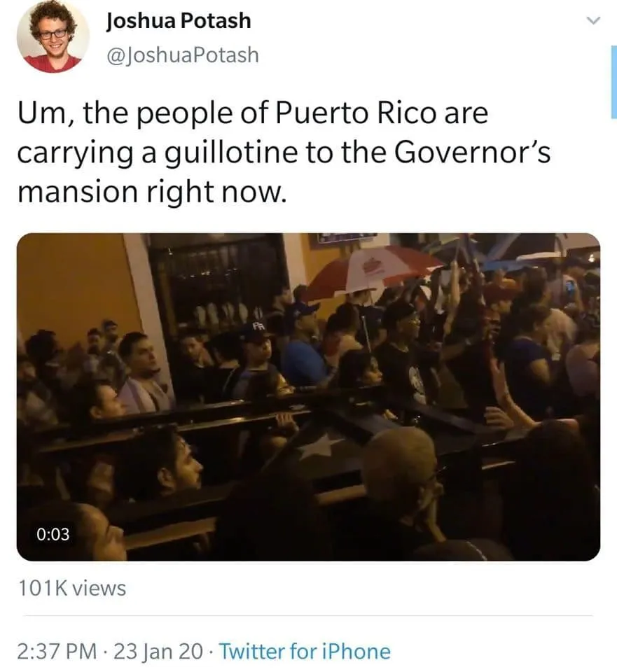Open the Twitter for iPhone source link

point(305,652)
